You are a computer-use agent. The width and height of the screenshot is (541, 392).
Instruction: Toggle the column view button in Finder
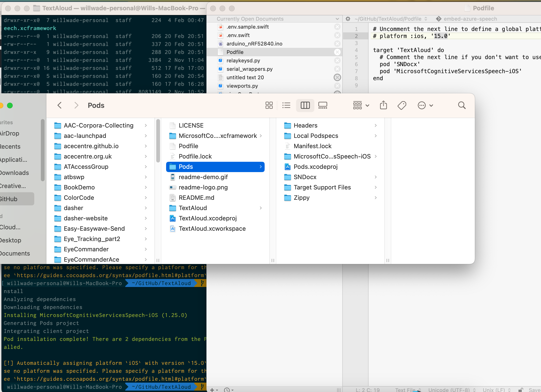[x=305, y=105]
